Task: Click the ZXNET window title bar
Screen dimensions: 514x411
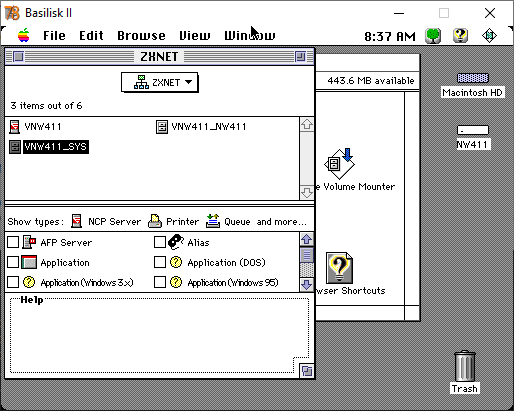Action: [159, 57]
